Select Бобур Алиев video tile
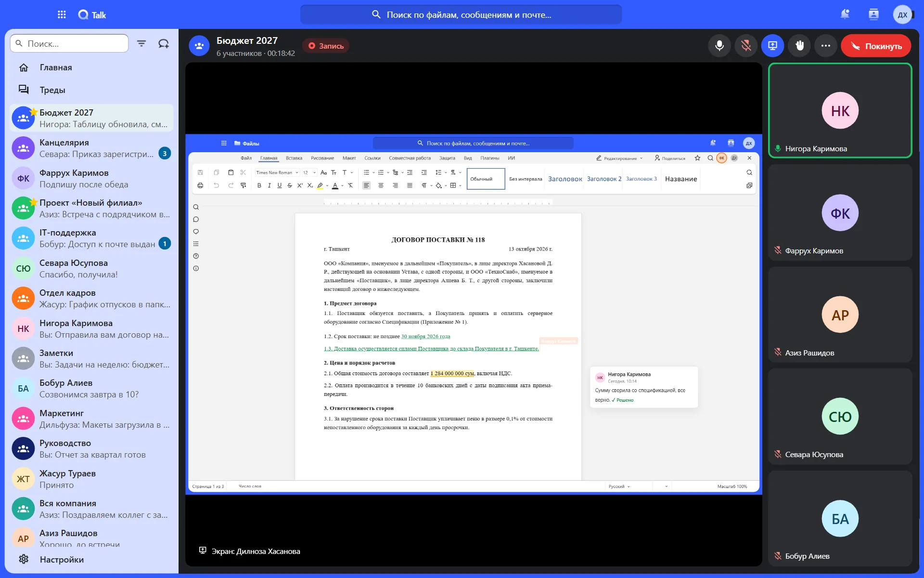 pos(840,518)
